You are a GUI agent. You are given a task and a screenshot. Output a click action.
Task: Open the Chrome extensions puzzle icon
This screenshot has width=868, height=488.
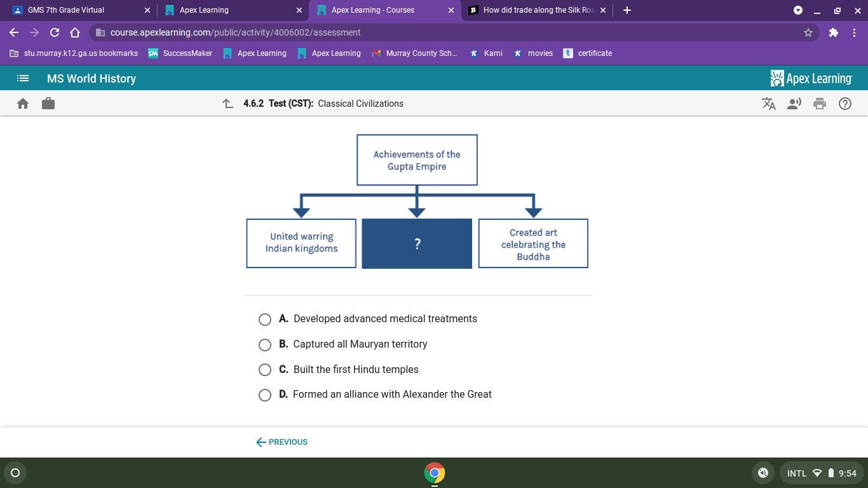834,32
